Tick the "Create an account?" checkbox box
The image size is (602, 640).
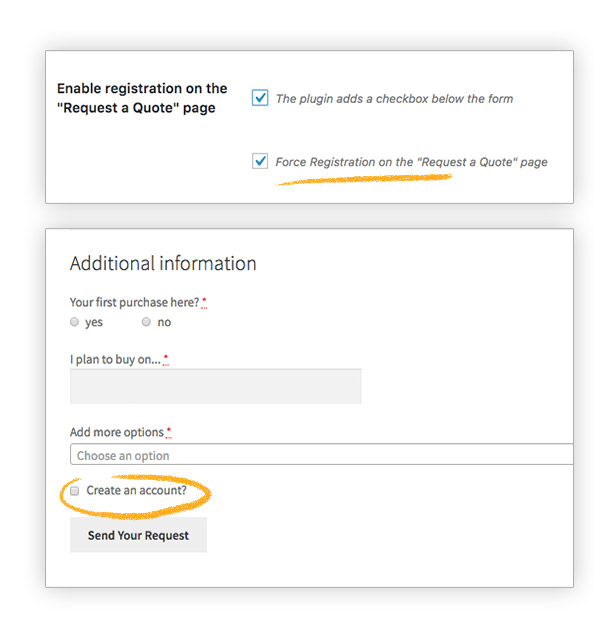point(74,491)
